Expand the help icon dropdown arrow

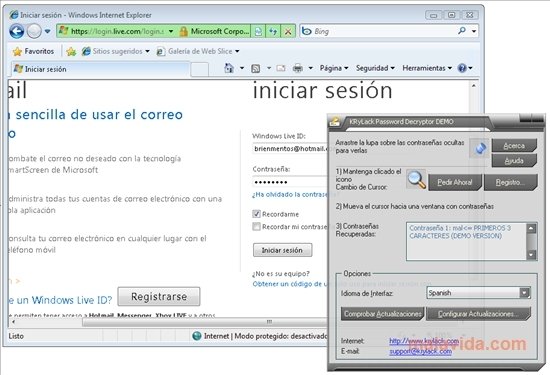pyautogui.click(x=470, y=68)
